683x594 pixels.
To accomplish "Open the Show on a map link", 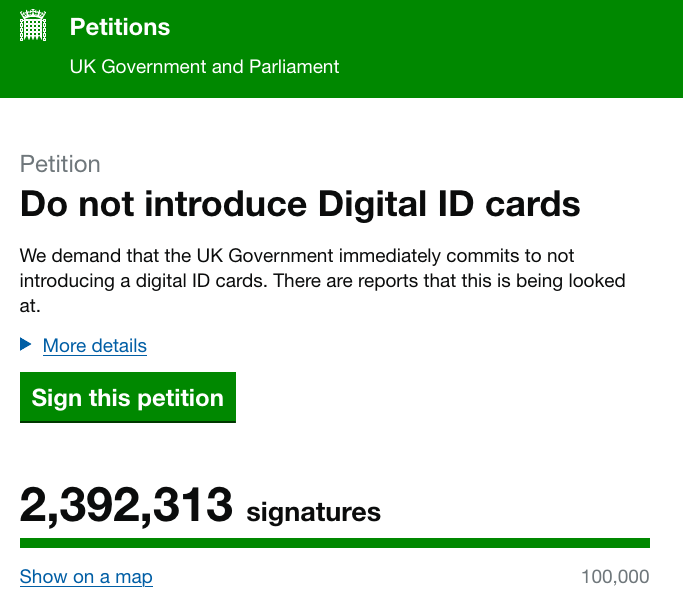I will coord(86,577).
